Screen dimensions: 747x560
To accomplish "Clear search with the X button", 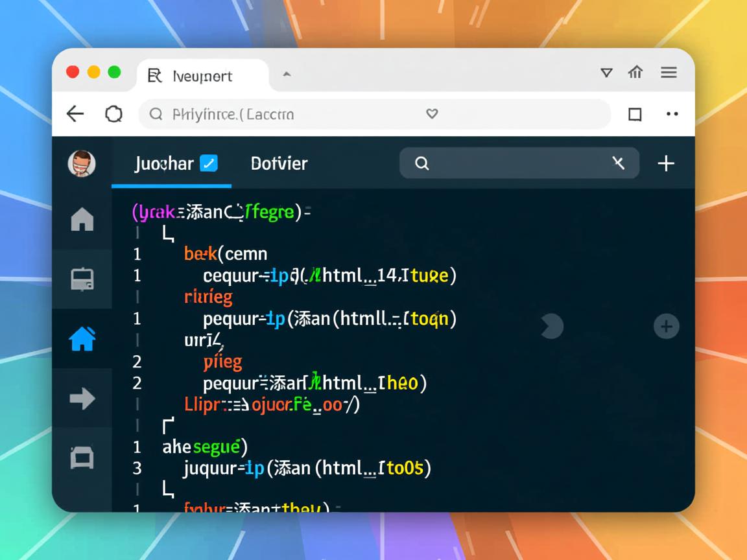I will [x=618, y=163].
